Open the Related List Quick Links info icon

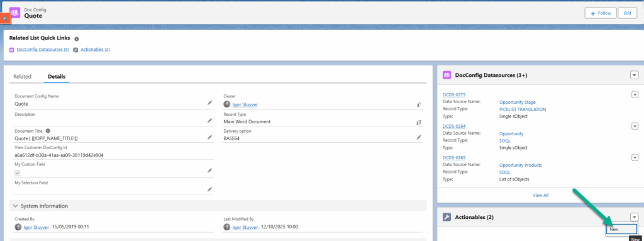tap(77, 38)
